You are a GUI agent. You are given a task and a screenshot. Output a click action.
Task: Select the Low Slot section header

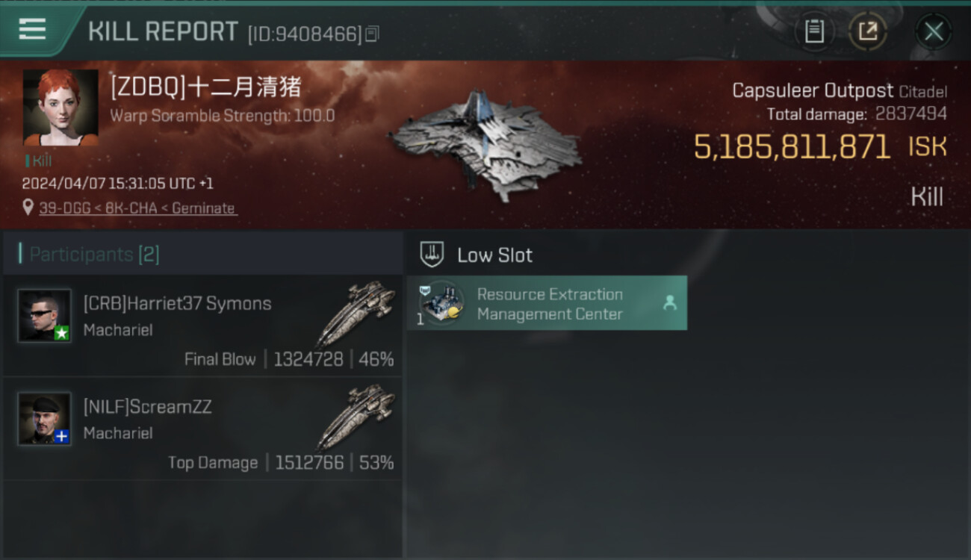494,255
